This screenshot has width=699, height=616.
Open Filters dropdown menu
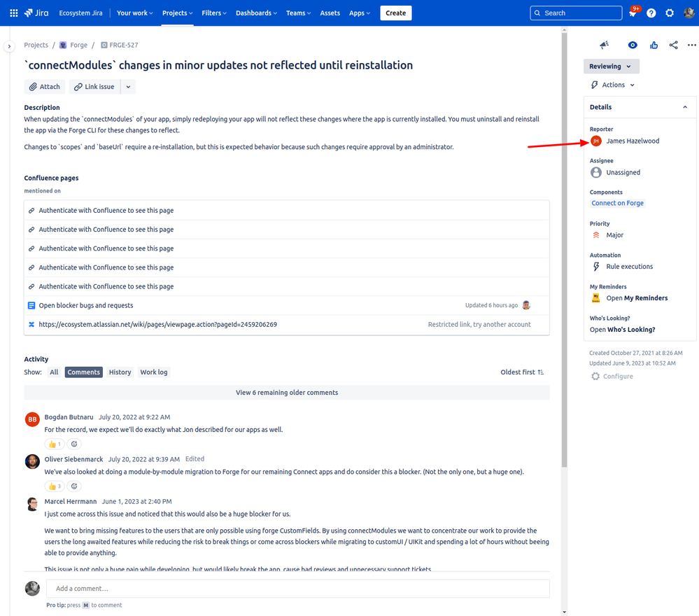(x=214, y=13)
